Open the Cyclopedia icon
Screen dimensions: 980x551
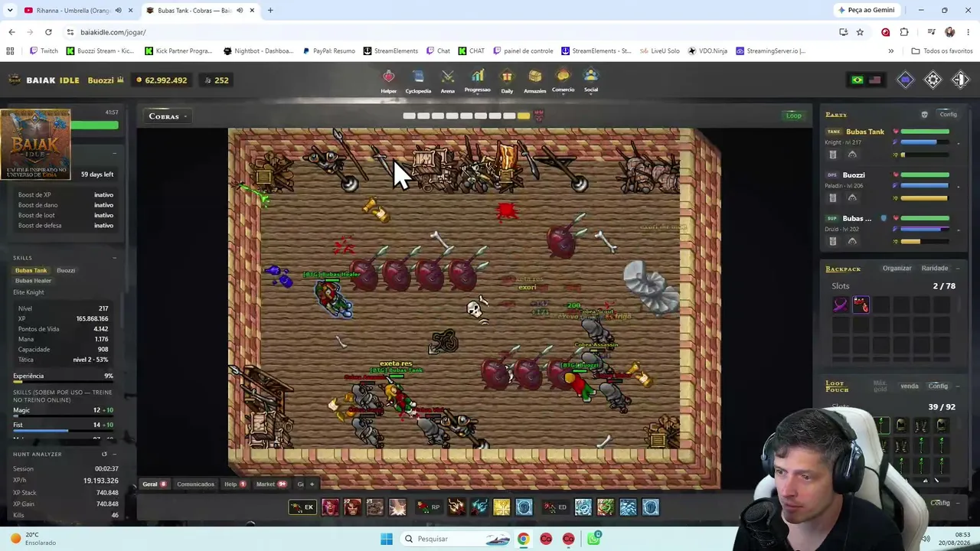point(418,77)
